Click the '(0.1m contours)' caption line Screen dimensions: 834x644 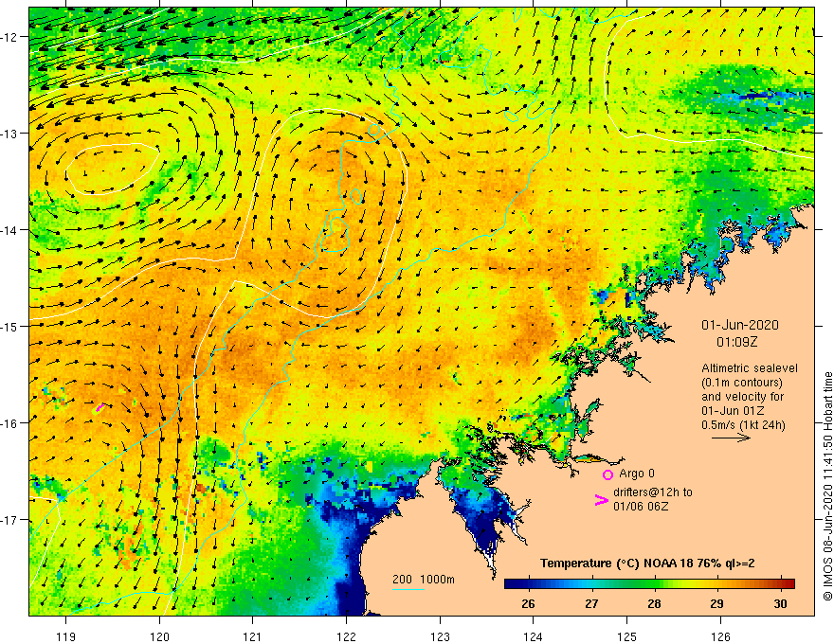coord(742,383)
